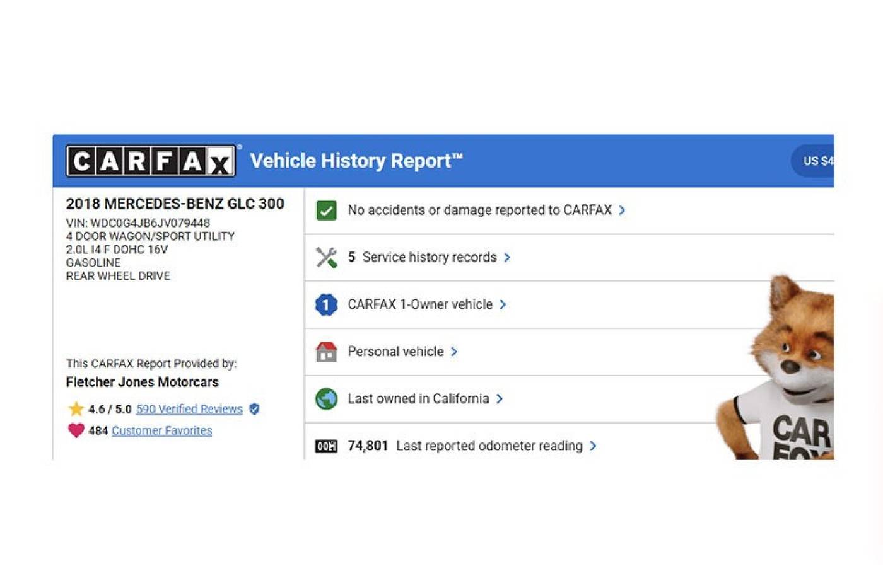Click Vehicle History Report heading
Viewport: 883px width, 588px height.
point(356,161)
